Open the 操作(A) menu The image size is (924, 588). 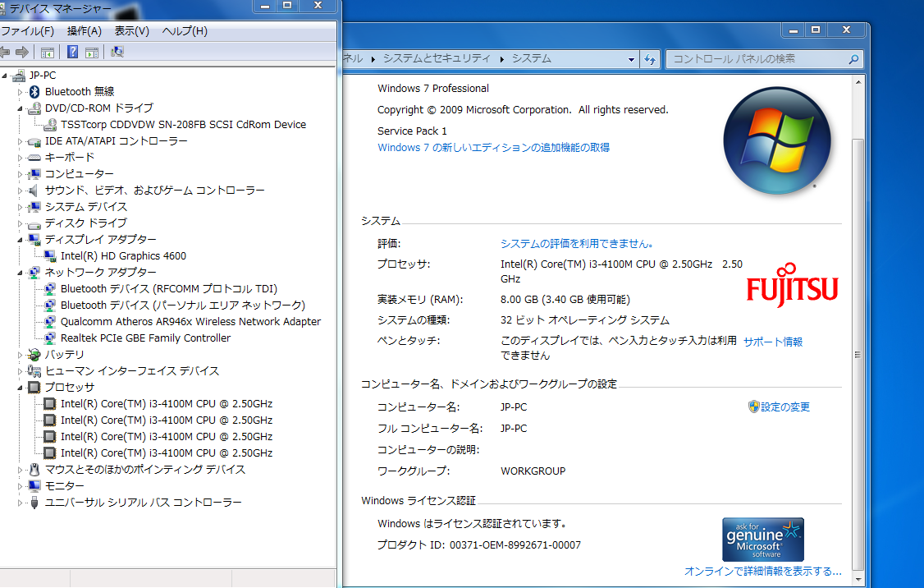point(85,30)
